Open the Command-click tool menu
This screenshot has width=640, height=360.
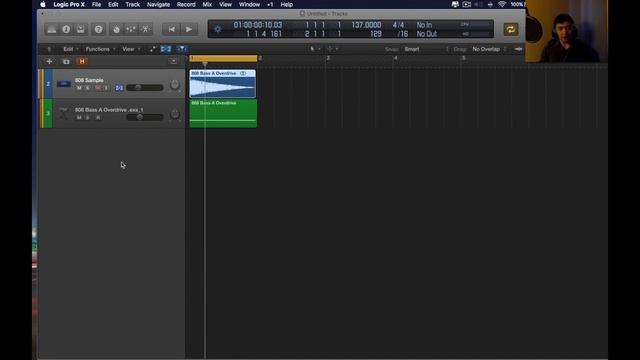tap(332, 49)
